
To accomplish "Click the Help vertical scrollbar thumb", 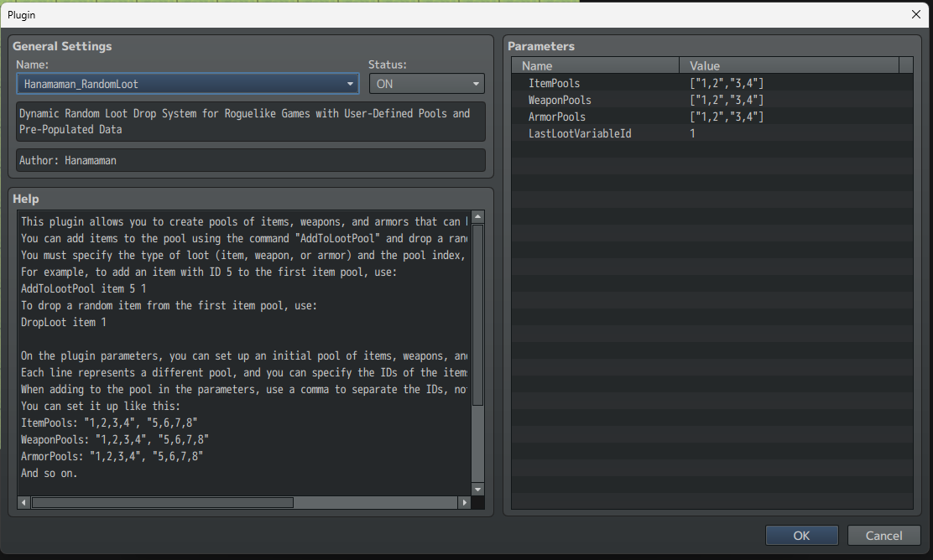I will pyautogui.click(x=477, y=315).
